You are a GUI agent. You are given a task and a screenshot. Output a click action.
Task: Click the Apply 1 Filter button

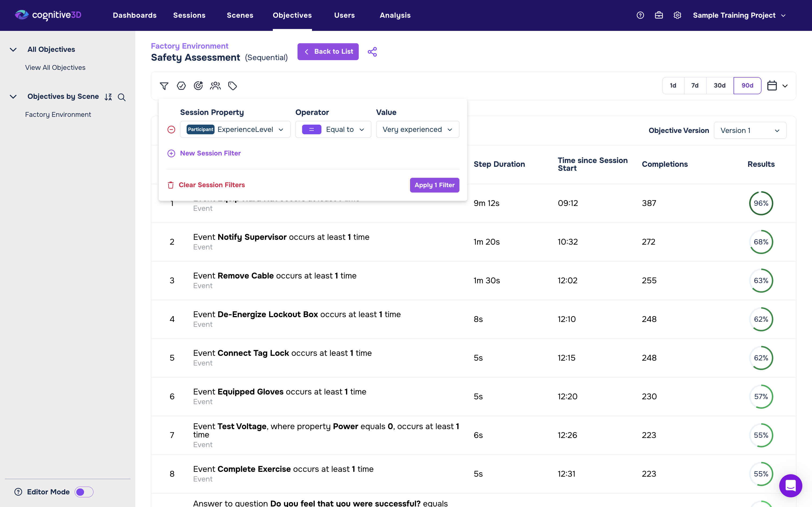pyautogui.click(x=434, y=185)
